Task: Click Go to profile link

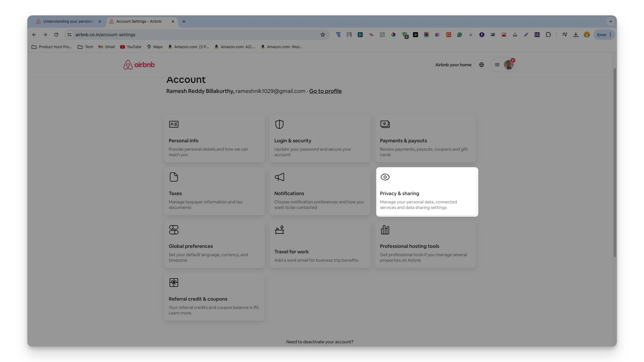Action: [x=326, y=90]
